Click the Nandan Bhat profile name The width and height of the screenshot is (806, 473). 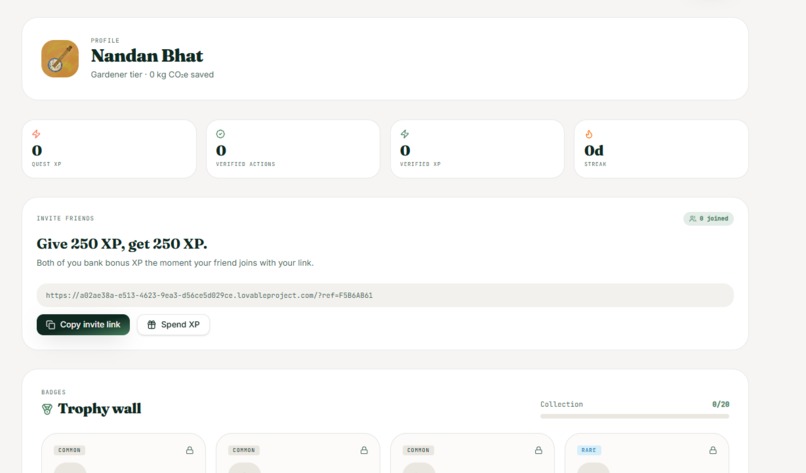pyautogui.click(x=147, y=56)
